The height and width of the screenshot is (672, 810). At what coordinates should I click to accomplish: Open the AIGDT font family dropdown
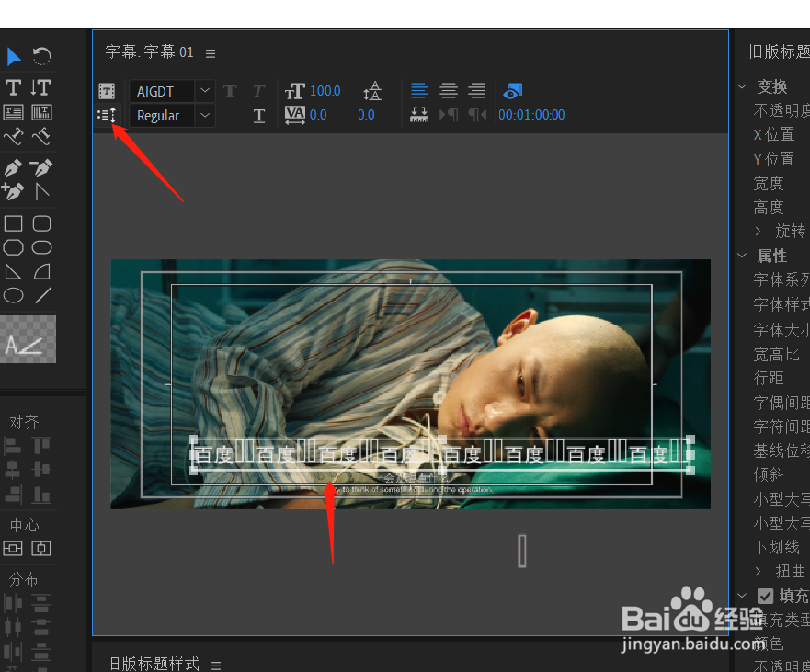coord(203,90)
